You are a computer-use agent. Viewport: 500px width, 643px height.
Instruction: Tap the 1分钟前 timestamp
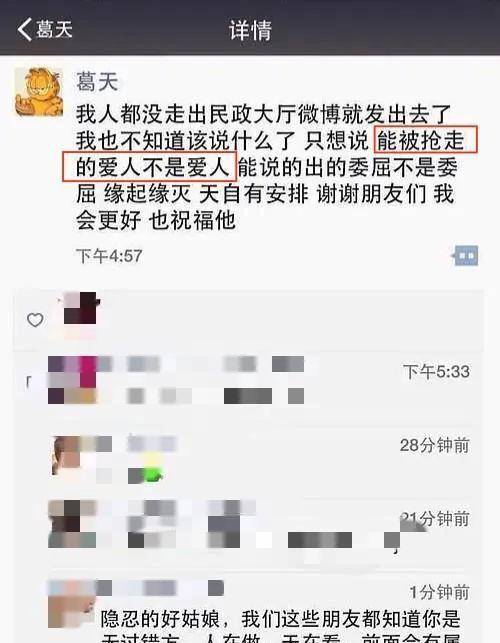pos(439,592)
